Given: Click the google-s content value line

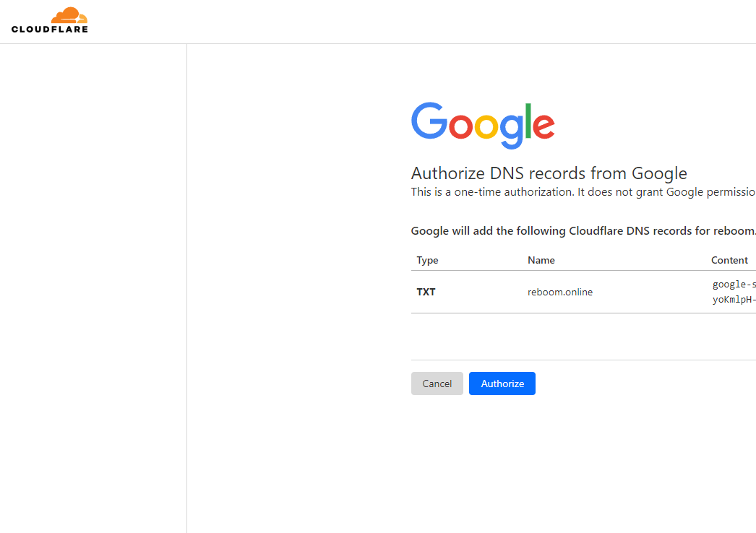Looking at the screenshot, I should click(x=734, y=285).
